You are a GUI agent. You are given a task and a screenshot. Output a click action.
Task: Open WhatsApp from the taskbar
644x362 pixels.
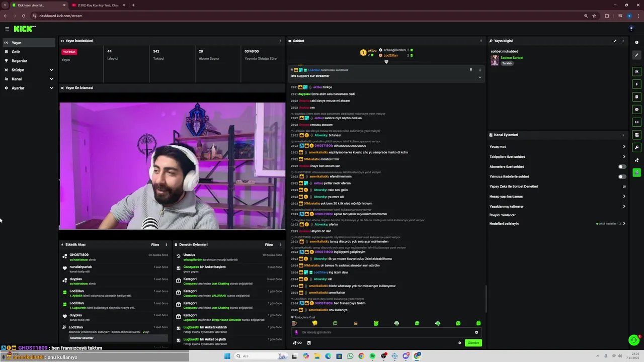(x=350, y=356)
